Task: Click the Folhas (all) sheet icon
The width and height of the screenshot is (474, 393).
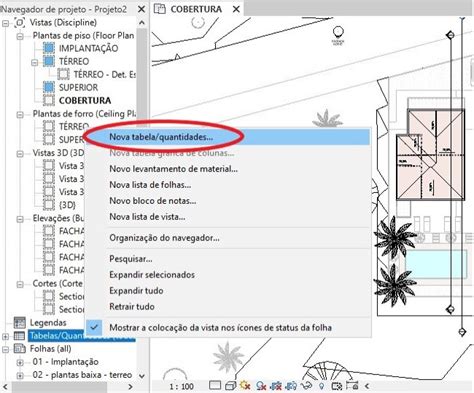Action: coord(19,349)
